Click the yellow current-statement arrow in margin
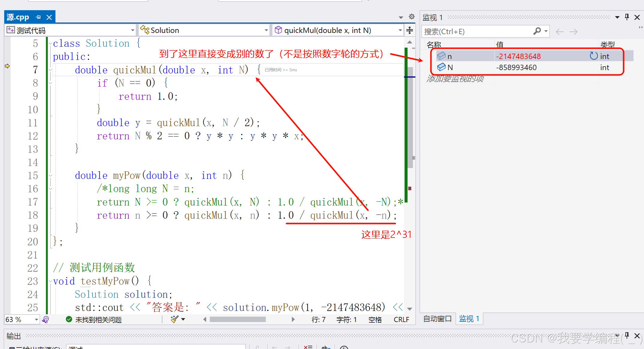Viewport: 644px width, 349px height. point(7,66)
